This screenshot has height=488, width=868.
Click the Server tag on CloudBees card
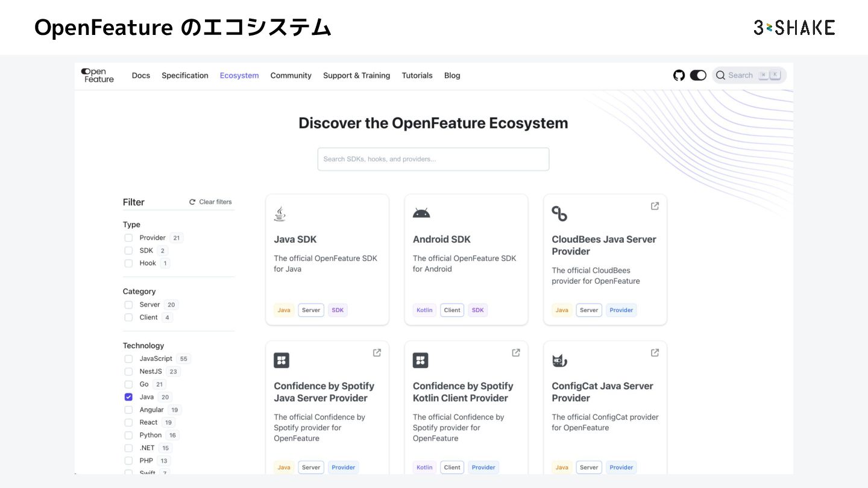(589, 310)
